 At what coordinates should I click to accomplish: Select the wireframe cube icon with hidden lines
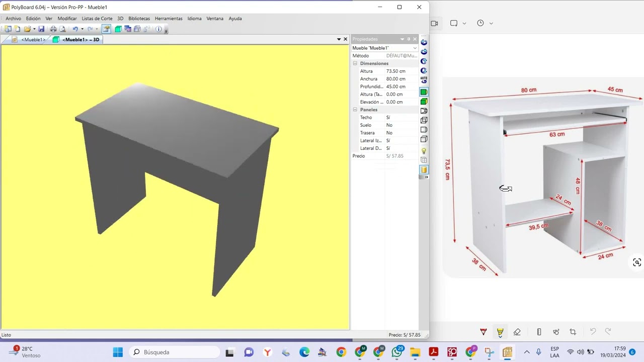tap(424, 121)
